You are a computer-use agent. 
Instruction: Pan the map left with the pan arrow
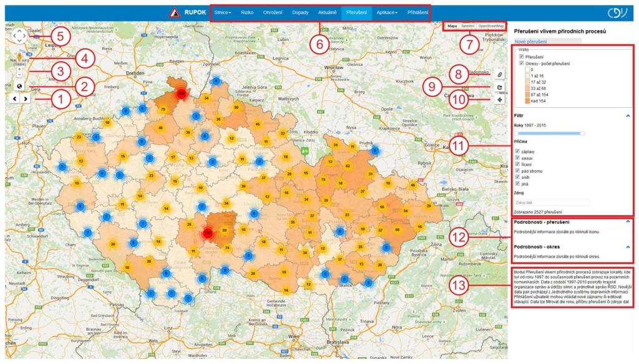coord(14,36)
